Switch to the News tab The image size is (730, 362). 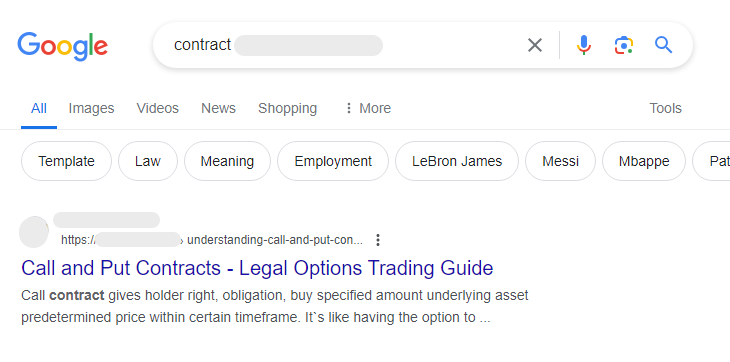pos(218,108)
